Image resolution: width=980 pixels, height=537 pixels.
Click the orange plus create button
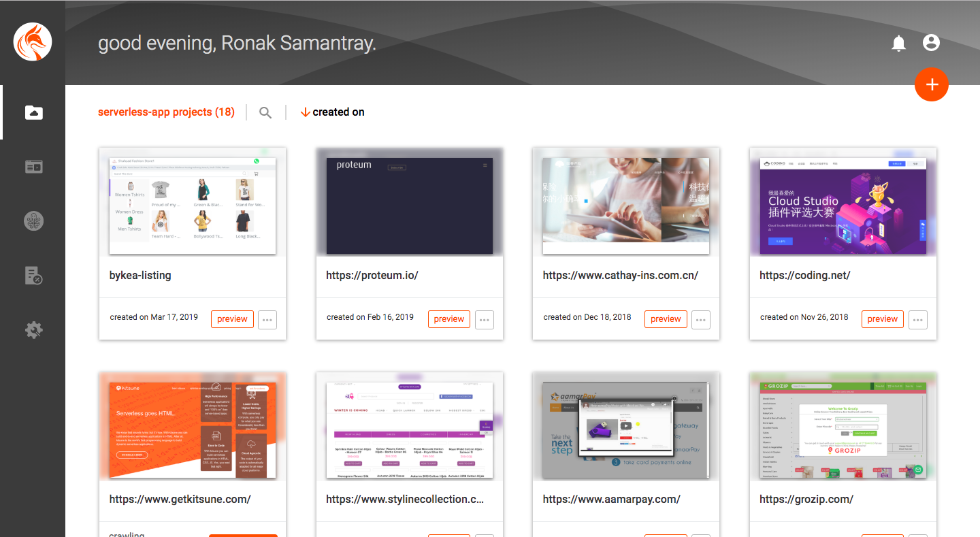932,84
